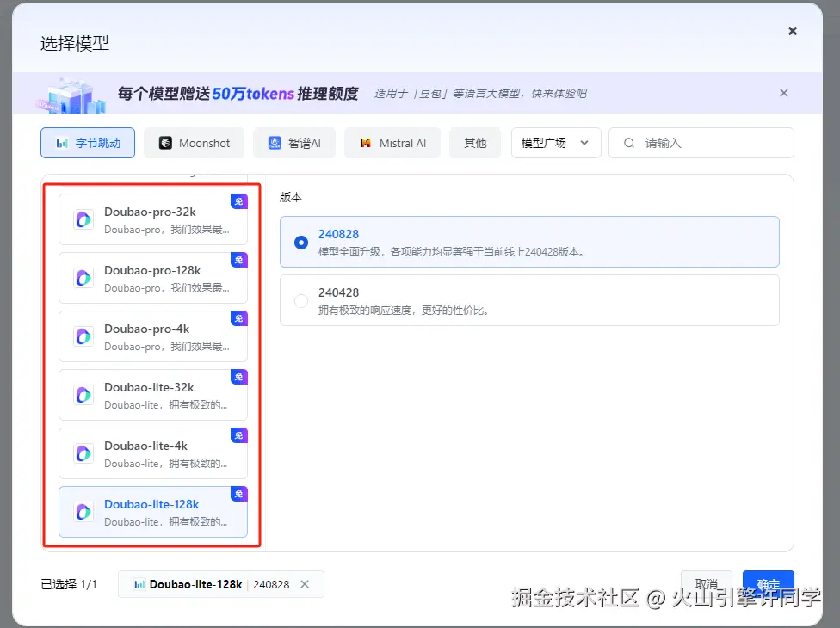Click the 版本 section label
This screenshot has height=628, width=840.
291,197
